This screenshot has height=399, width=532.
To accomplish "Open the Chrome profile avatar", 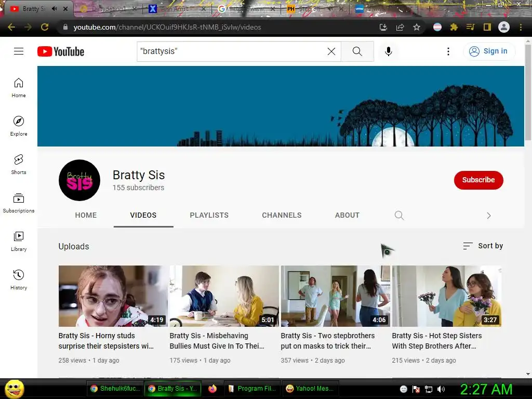I will pyautogui.click(x=504, y=27).
